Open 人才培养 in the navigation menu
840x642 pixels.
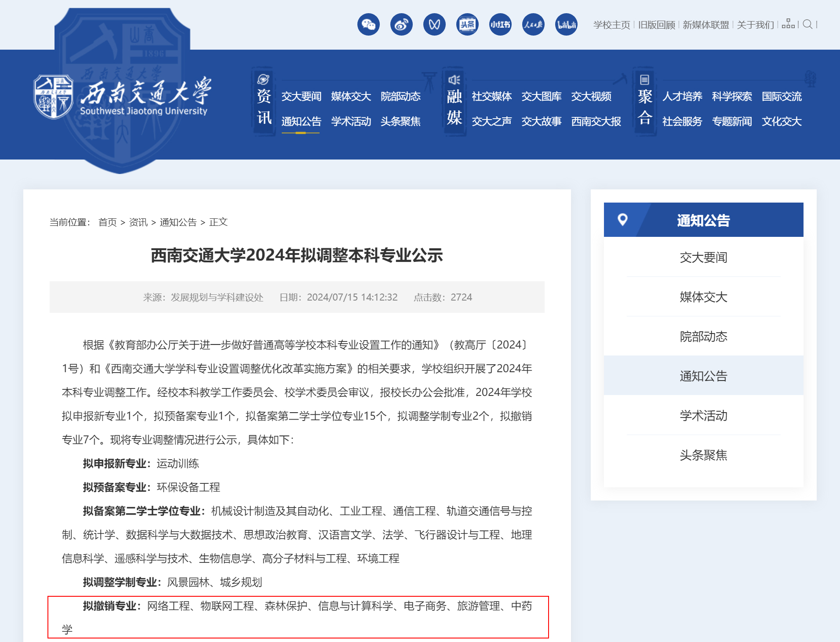pos(682,96)
